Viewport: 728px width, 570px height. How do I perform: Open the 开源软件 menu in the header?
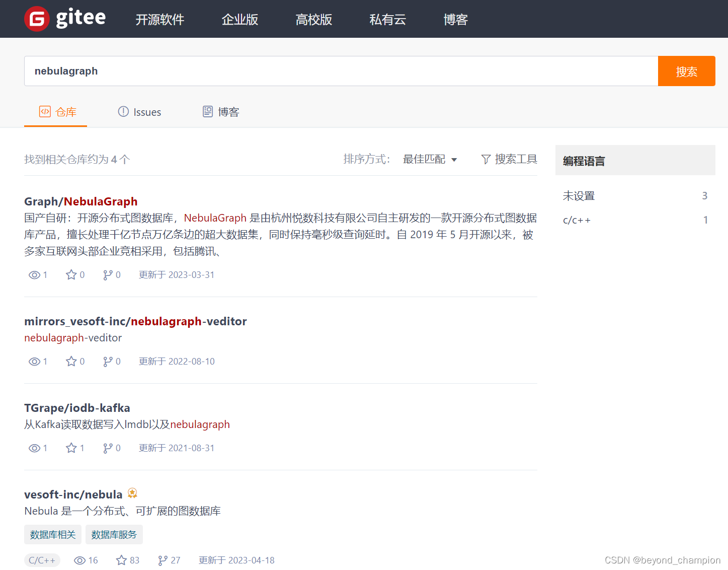tap(160, 19)
